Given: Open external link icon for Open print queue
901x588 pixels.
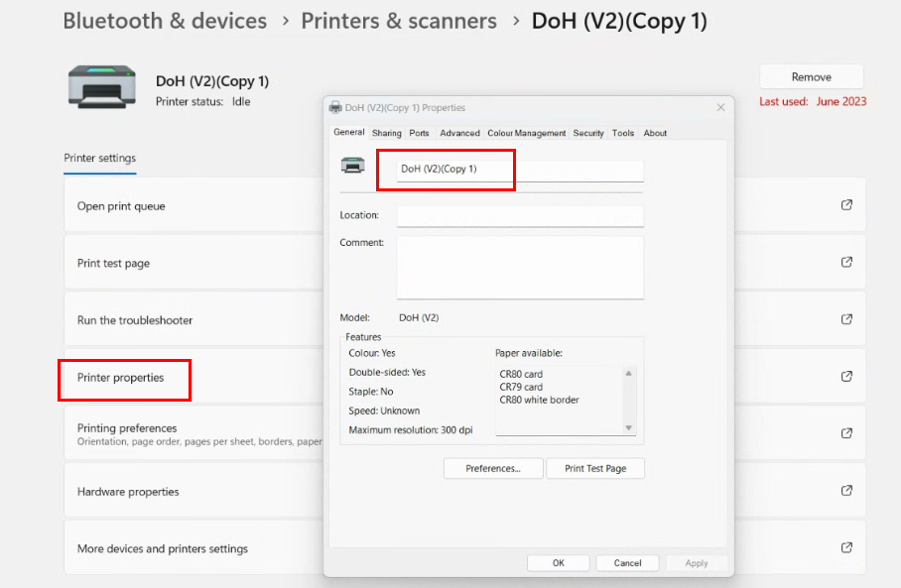Looking at the screenshot, I should 846,205.
